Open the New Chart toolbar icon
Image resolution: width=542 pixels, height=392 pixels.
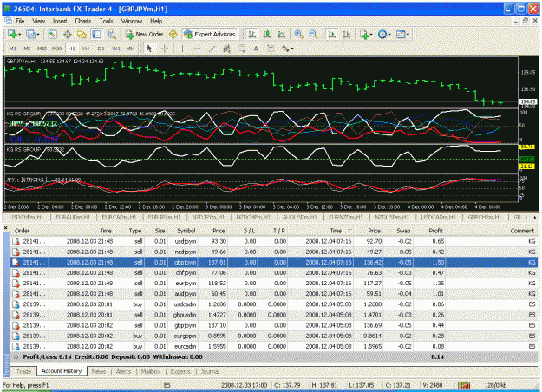click(x=12, y=34)
